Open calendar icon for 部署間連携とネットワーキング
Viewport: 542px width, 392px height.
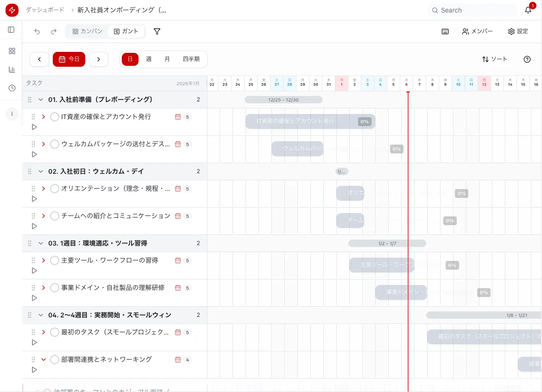point(178,360)
